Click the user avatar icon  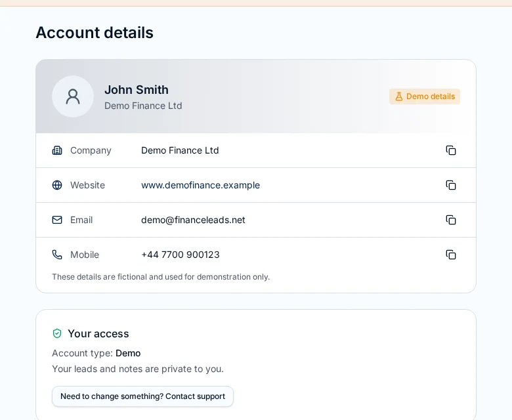[x=73, y=96]
